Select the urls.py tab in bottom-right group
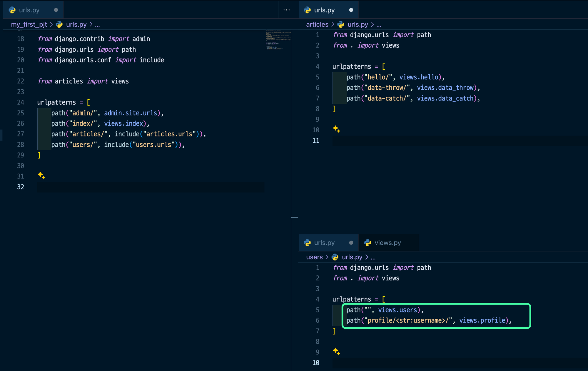The height and width of the screenshot is (371, 588). click(324, 243)
